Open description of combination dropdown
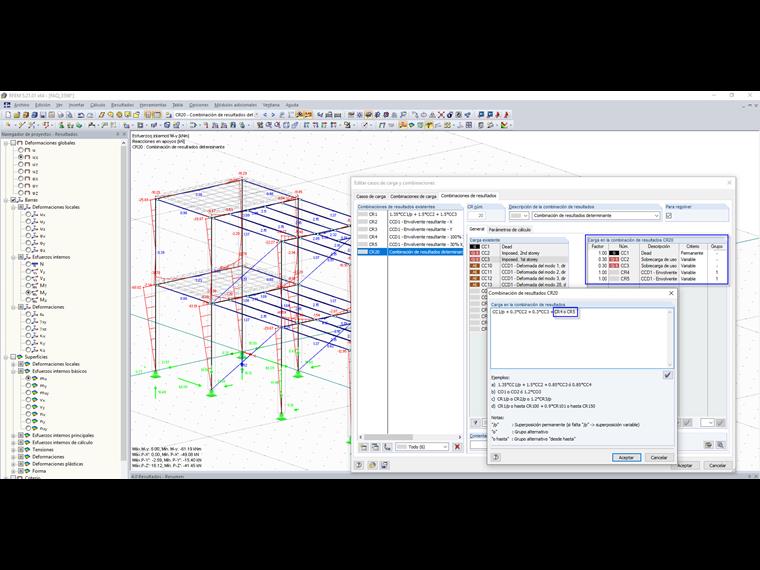 coord(656,216)
